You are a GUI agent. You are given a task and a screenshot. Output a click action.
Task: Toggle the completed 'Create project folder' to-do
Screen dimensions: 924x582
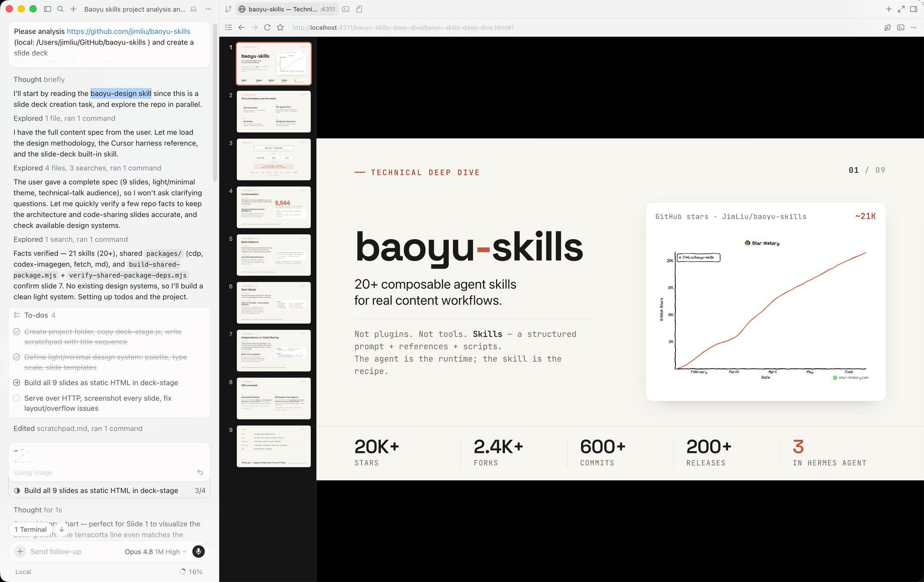[17, 332]
